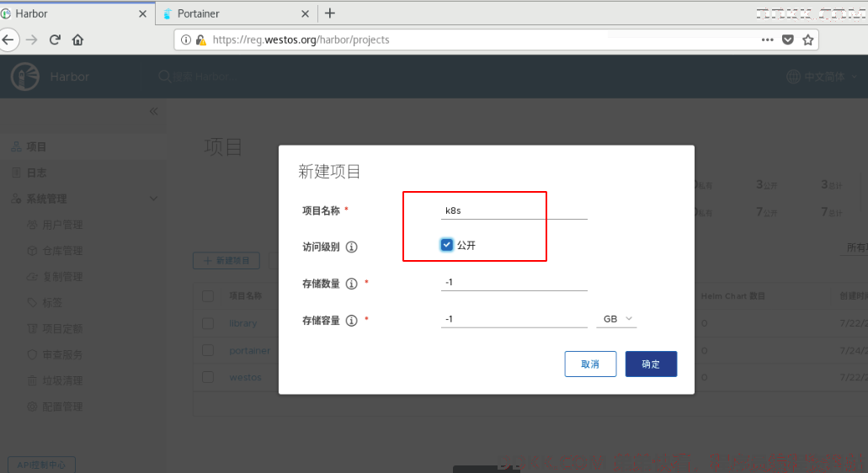Open the portainer project link
This screenshot has width=868, height=473.
pos(250,350)
